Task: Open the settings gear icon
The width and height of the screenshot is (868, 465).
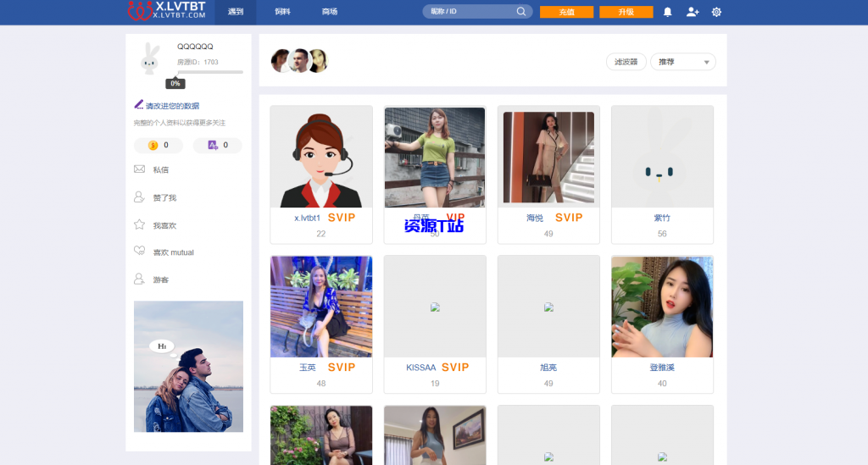Action: (x=716, y=12)
